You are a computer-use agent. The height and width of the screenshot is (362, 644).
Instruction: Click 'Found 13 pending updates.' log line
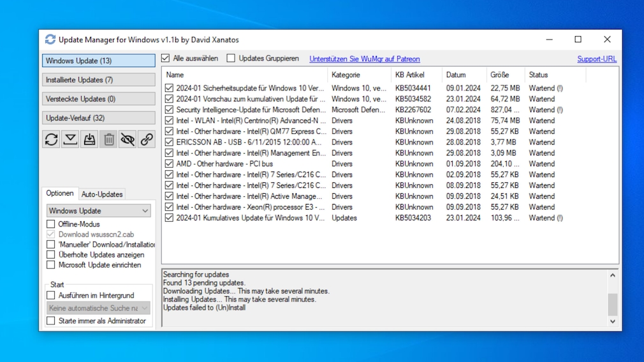coord(204,283)
